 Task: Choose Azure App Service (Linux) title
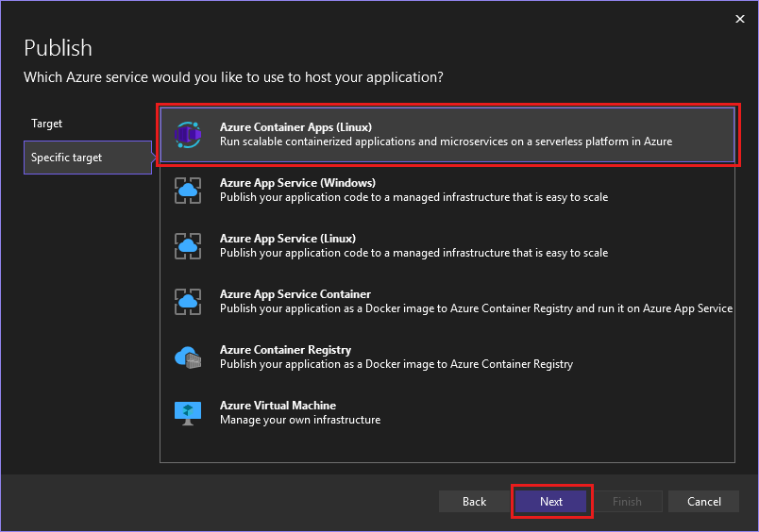point(288,239)
